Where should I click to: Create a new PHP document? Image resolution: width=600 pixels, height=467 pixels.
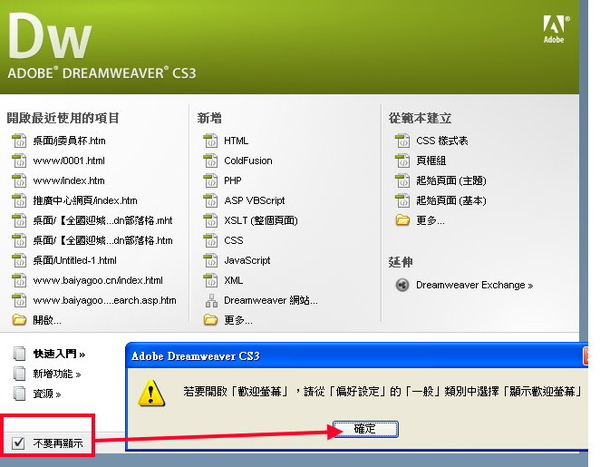[233, 181]
